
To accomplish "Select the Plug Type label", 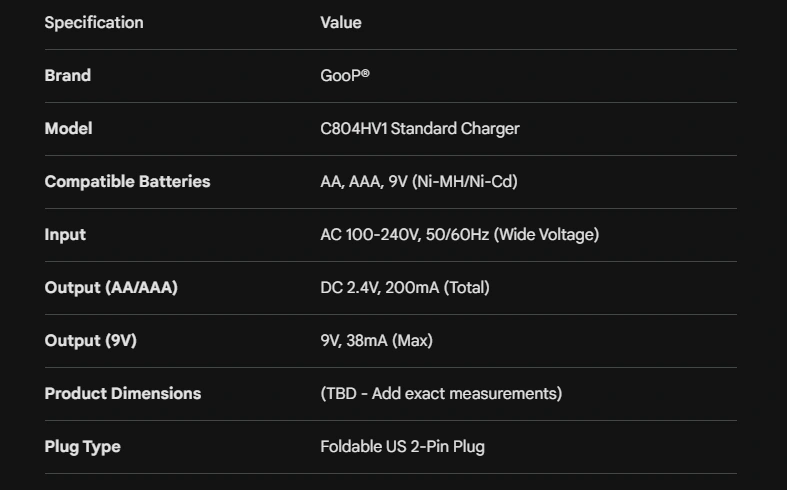I will 82,446.
